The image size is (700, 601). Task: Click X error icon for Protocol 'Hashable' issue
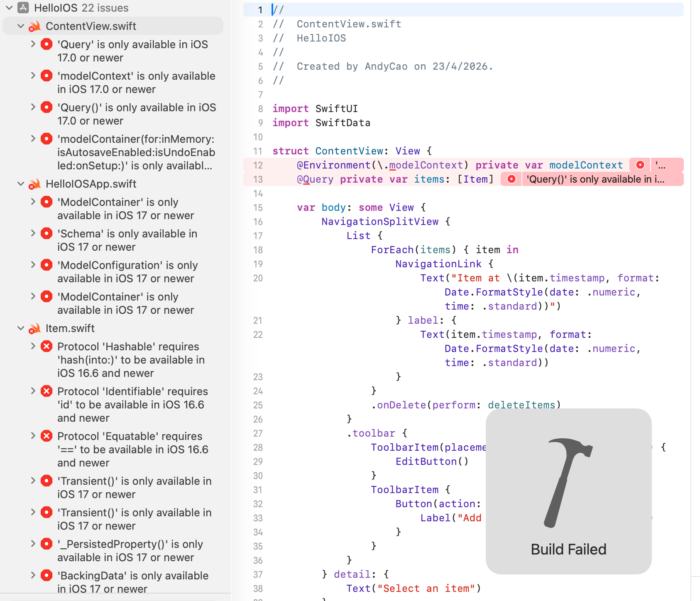point(47,346)
